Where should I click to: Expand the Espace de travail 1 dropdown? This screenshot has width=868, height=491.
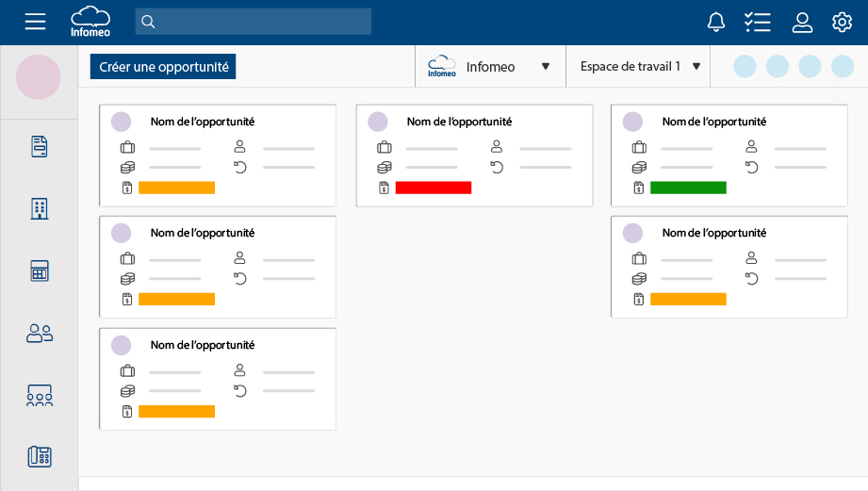[696, 67]
